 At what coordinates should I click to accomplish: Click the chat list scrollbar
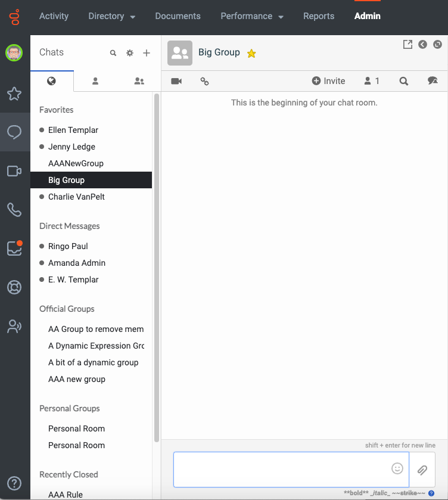tap(157, 267)
